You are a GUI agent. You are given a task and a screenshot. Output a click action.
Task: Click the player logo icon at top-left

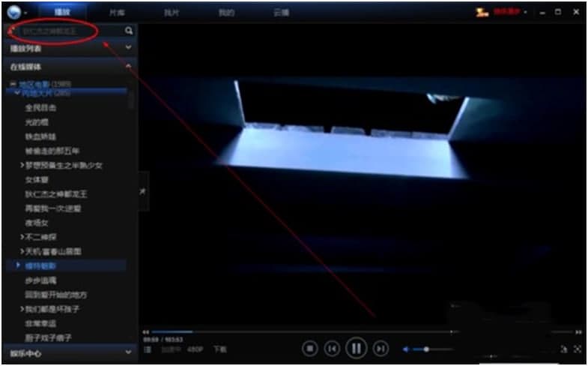tap(13, 12)
